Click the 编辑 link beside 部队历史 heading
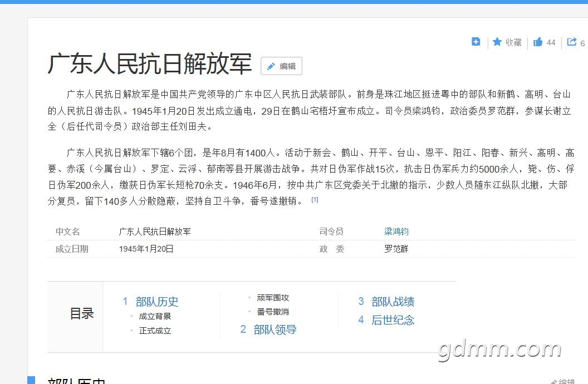This screenshot has width=588, height=384. point(565,381)
